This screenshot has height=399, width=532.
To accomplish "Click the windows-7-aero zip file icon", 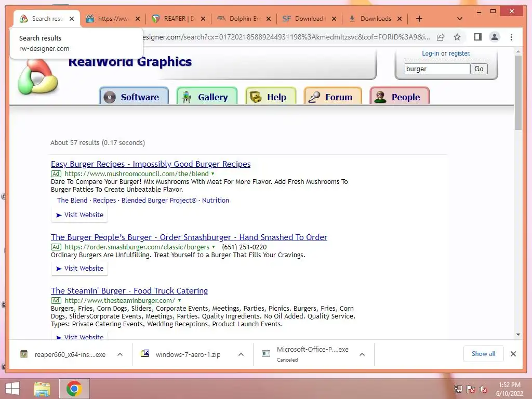I will point(145,353).
